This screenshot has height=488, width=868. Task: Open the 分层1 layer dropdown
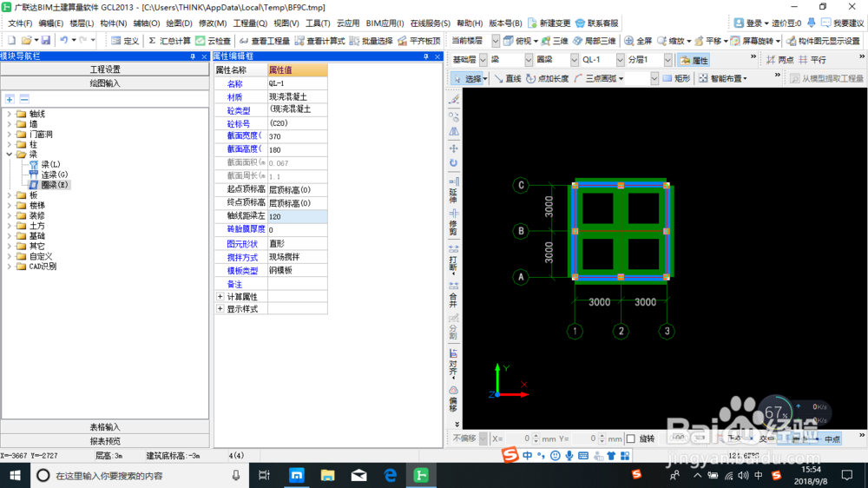pos(667,60)
